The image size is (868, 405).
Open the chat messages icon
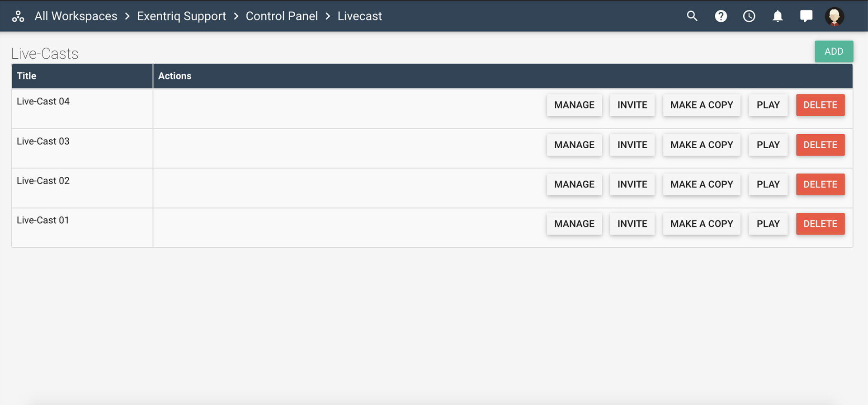pos(806,16)
